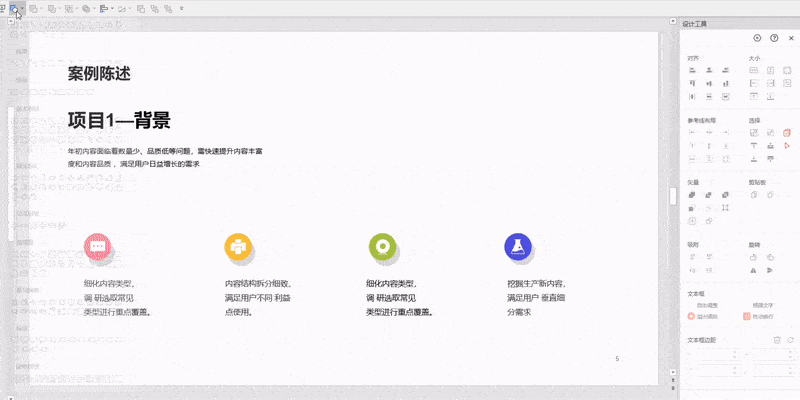This screenshot has height=400, width=800.
Task: Click the crop-frame icon in the 矢量 section
Action: (x=726, y=208)
